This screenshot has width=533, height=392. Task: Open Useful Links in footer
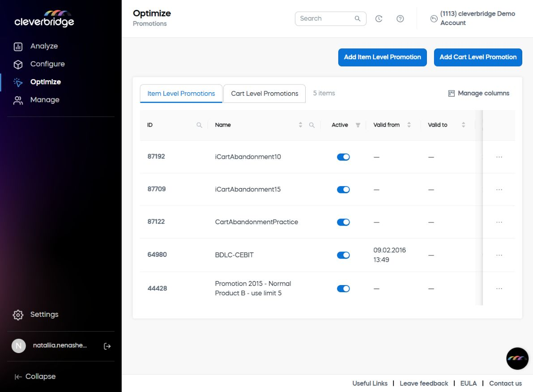click(370, 383)
